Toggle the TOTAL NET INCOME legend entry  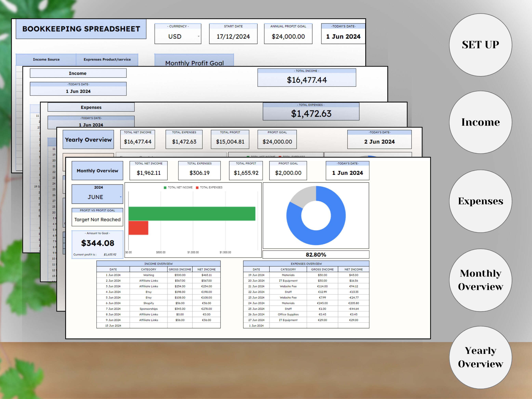pyautogui.click(x=178, y=187)
